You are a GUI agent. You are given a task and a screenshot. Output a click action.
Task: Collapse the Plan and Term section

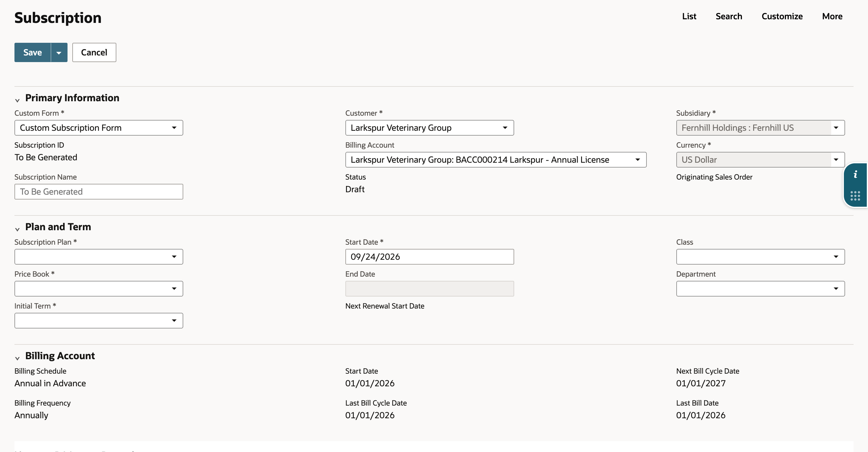pyautogui.click(x=17, y=229)
